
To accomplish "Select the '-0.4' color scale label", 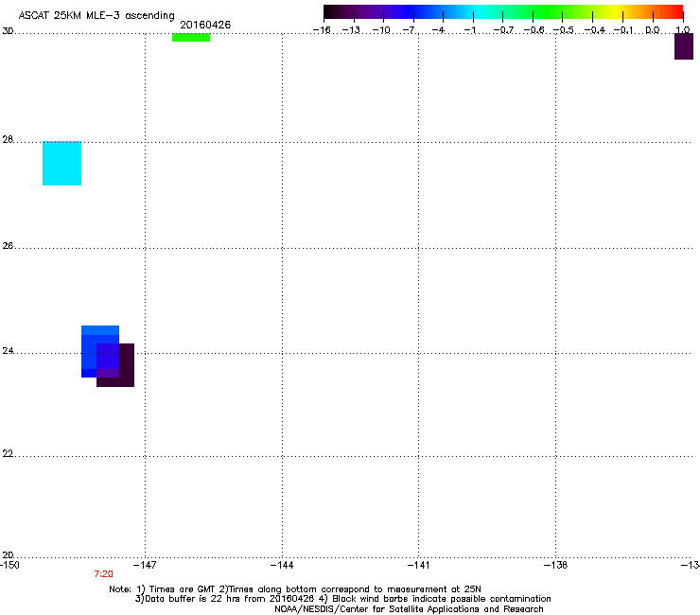I will pyautogui.click(x=595, y=30).
